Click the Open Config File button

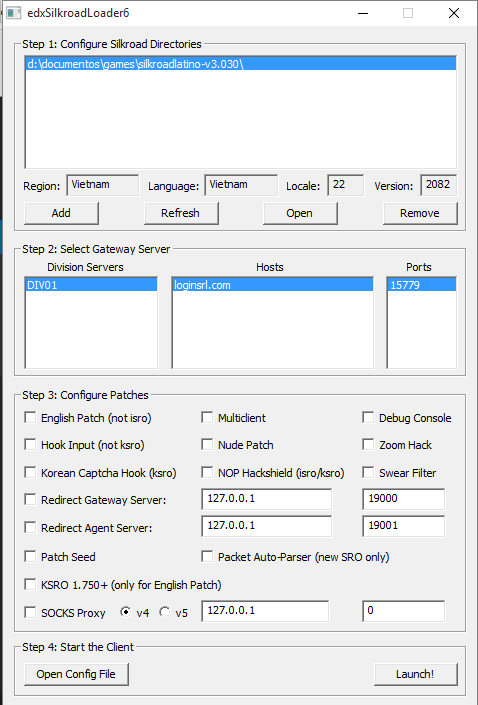[76, 674]
